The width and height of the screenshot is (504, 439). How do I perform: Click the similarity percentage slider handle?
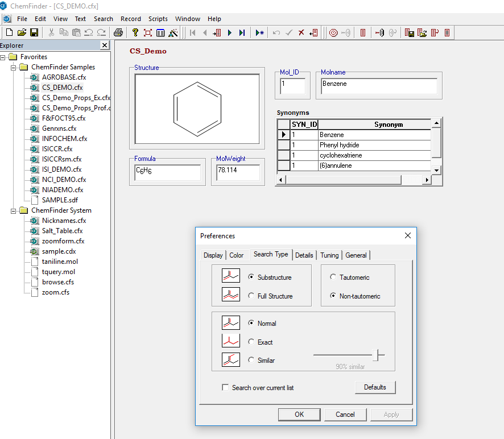[375, 355]
